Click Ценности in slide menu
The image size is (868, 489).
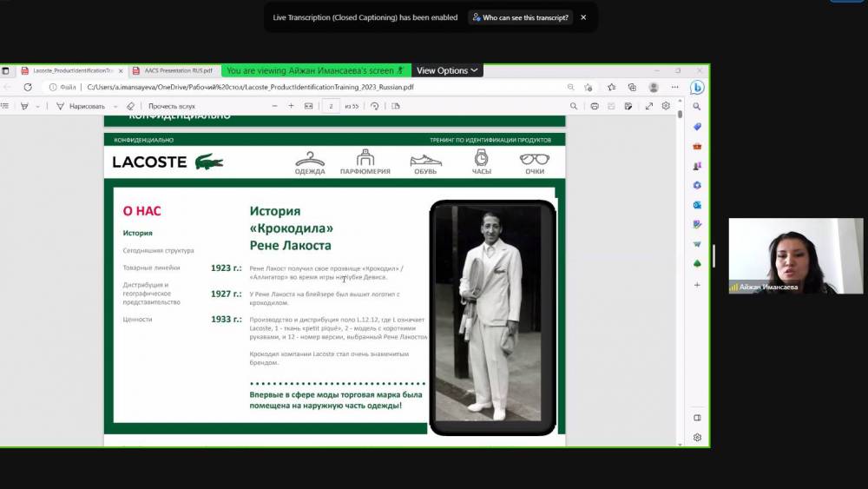pos(137,319)
